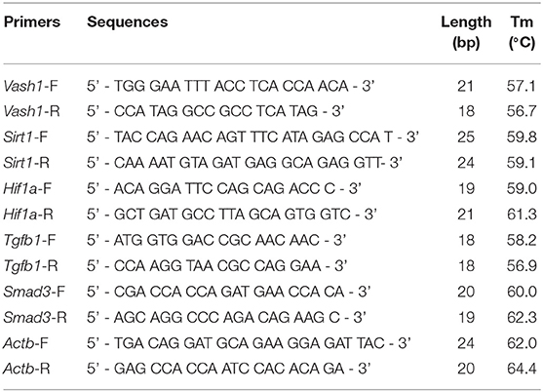Screen dimensions: 543x392
Task: Select the Actb-R sequence cell
Action: pyautogui.click(x=229, y=369)
